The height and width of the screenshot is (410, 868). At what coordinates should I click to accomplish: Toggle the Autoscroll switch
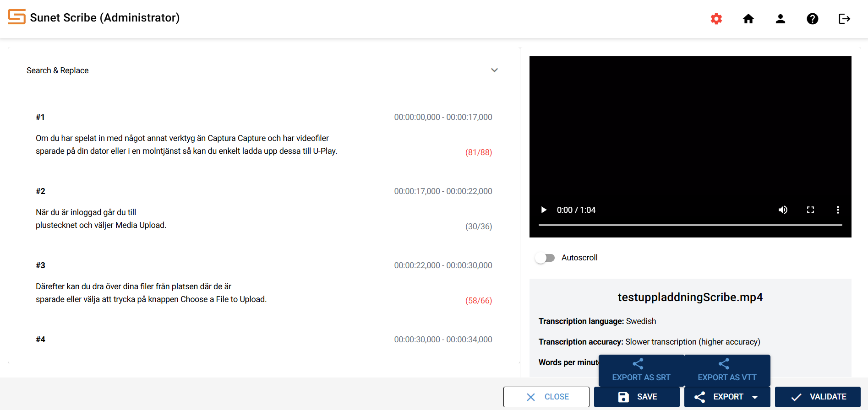click(x=545, y=258)
